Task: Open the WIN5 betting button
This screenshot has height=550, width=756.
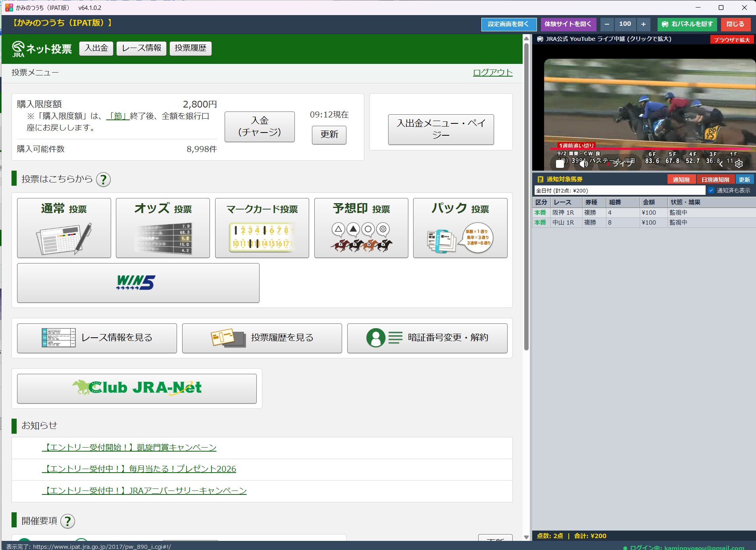Action: 138,283
